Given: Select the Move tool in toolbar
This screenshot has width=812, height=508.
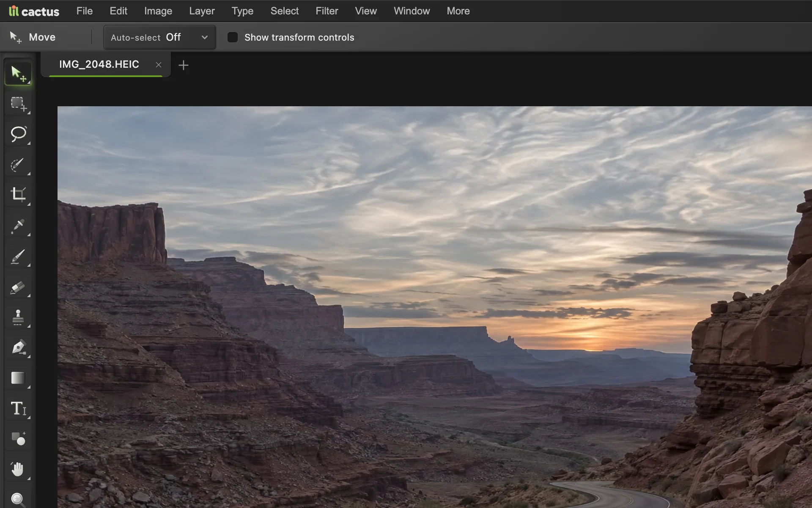Looking at the screenshot, I should pyautogui.click(x=18, y=74).
